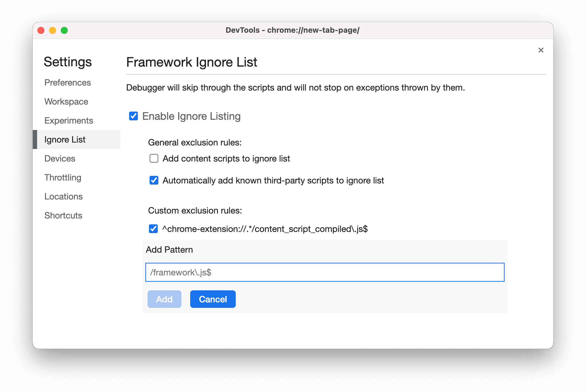Viewport: 586px width, 392px height.
Task: Select the Shortcuts settings section
Action: (63, 215)
